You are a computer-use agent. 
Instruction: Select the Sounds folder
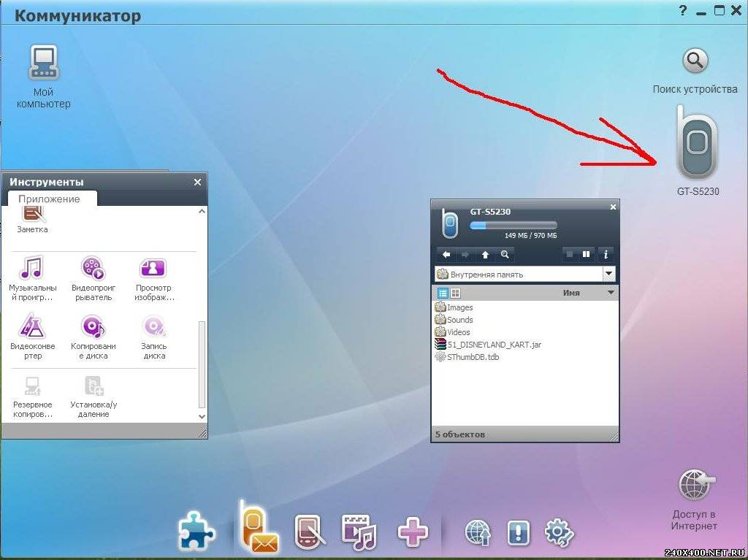pos(454,320)
